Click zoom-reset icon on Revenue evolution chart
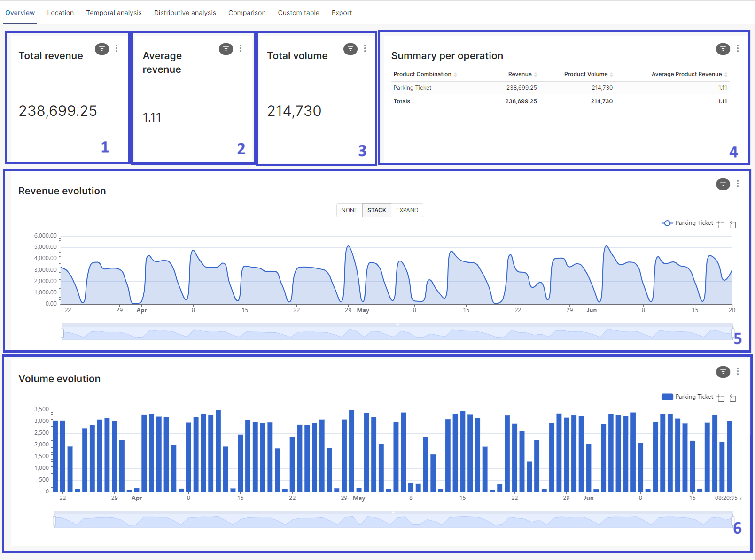The height and width of the screenshot is (560, 755). (732, 224)
